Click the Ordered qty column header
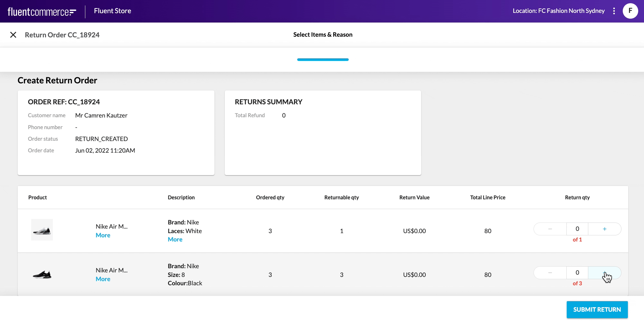The image size is (644, 322). [x=270, y=197]
